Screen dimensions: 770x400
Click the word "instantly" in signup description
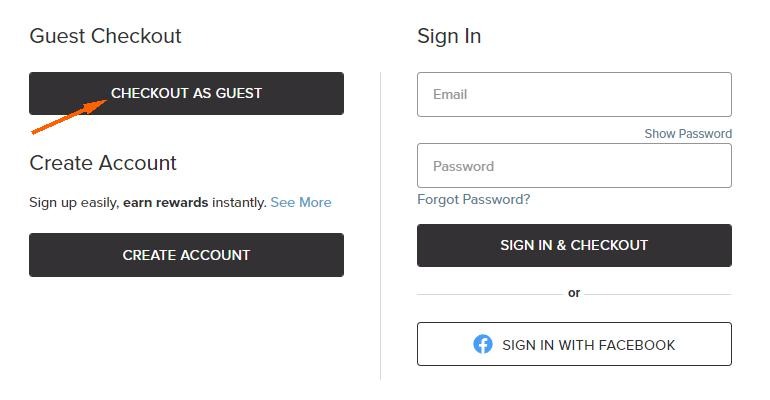239,202
